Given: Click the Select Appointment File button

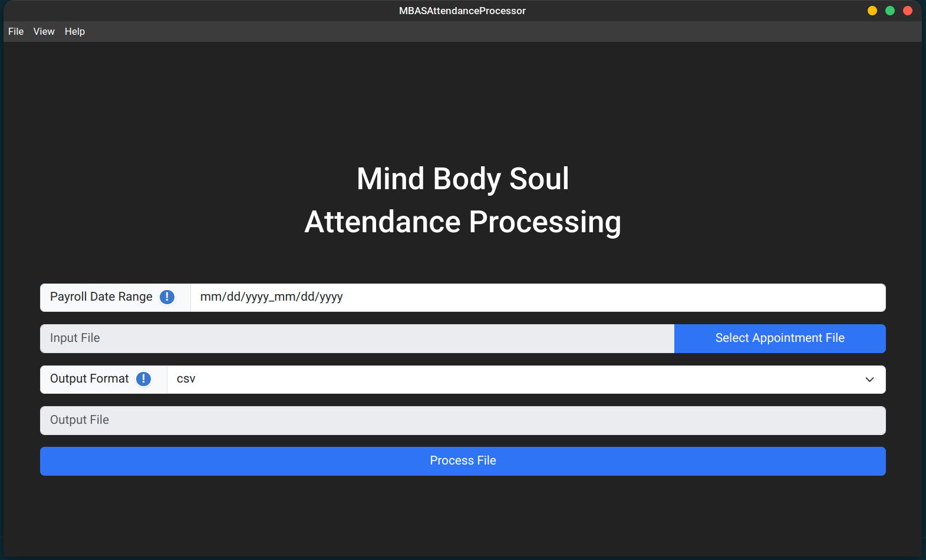Looking at the screenshot, I should coord(780,338).
